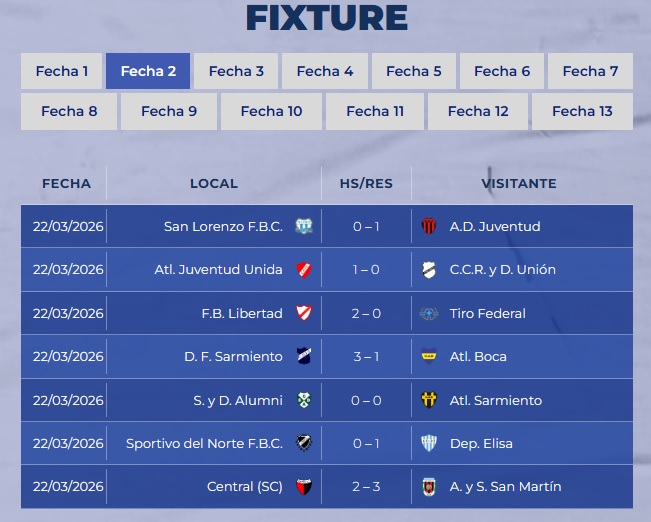Click the LOCAL column header

214,184
